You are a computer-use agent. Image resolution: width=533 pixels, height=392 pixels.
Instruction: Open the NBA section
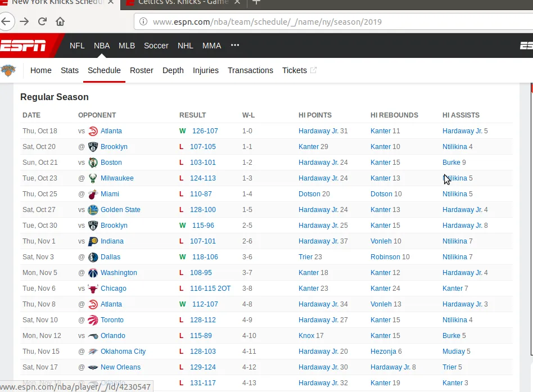pos(102,46)
